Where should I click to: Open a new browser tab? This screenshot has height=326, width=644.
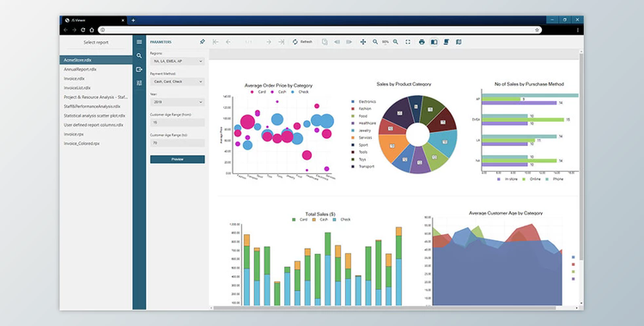(x=133, y=20)
